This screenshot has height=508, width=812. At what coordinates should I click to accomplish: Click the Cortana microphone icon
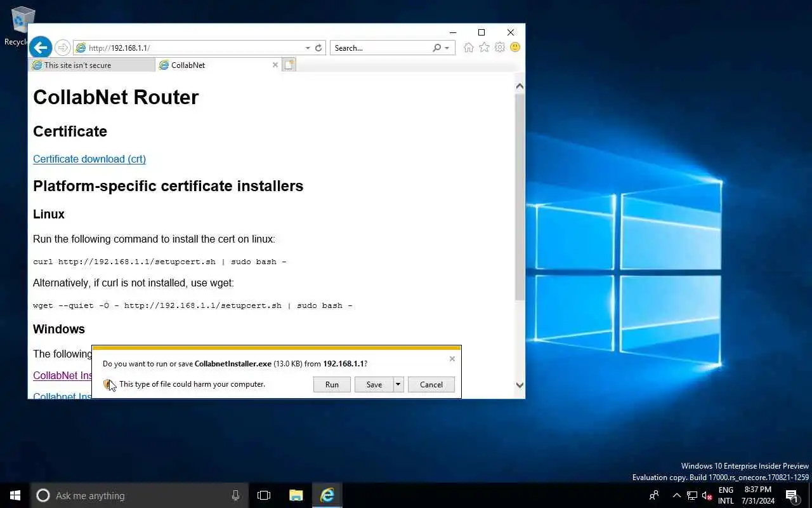235,495
